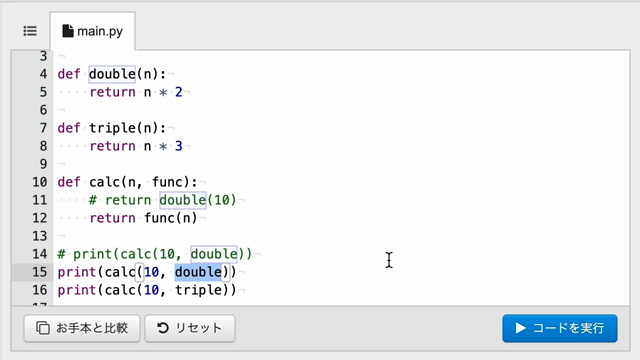Select the main.py tab
This screenshot has height=360, width=640.
click(93, 31)
